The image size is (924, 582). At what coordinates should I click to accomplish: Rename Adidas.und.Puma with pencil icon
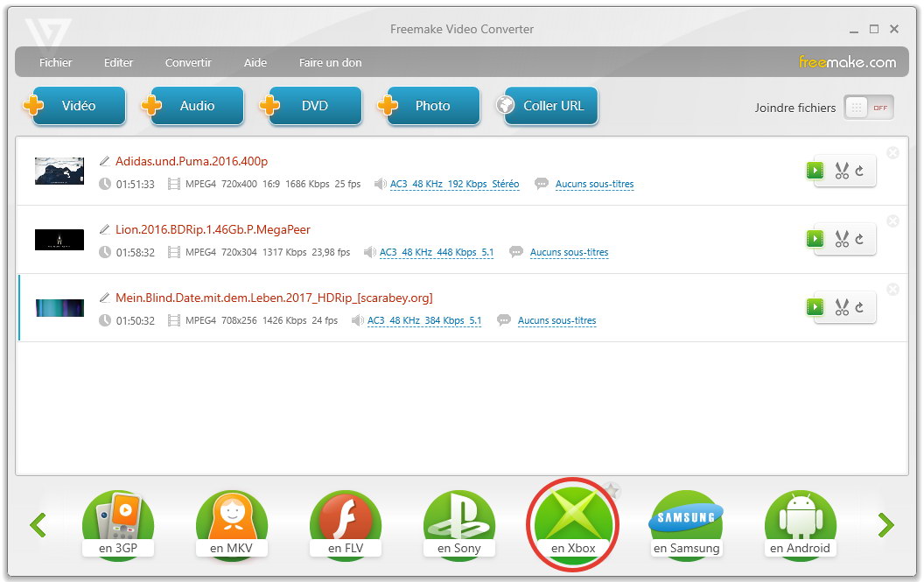pyautogui.click(x=105, y=161)
